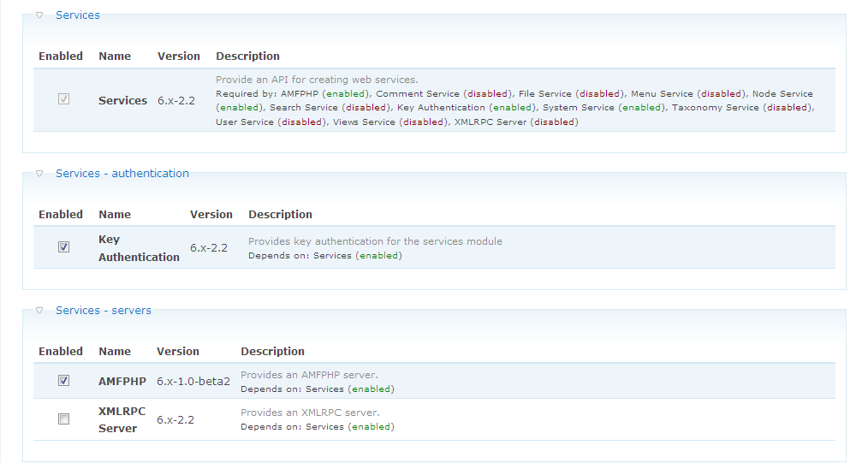Screen dimensions: 868x463
Task: Select the AMFPHP module name
Action: coord(122,382)
